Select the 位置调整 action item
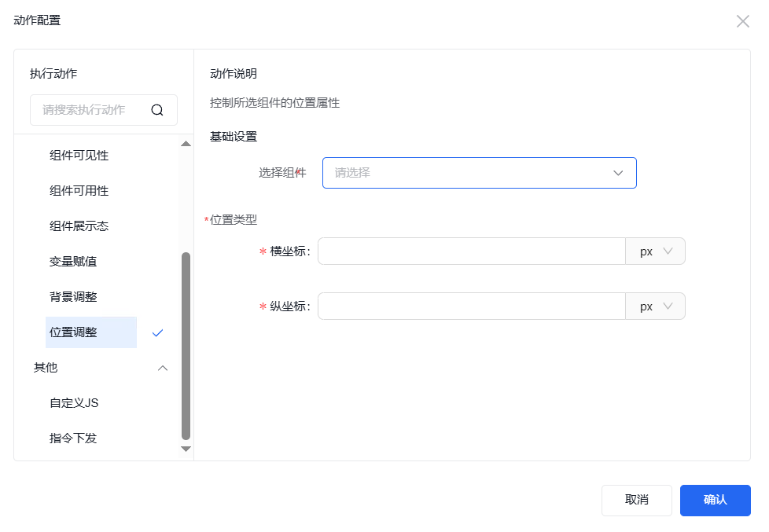 pyautogui.click(x=74, y=332)
